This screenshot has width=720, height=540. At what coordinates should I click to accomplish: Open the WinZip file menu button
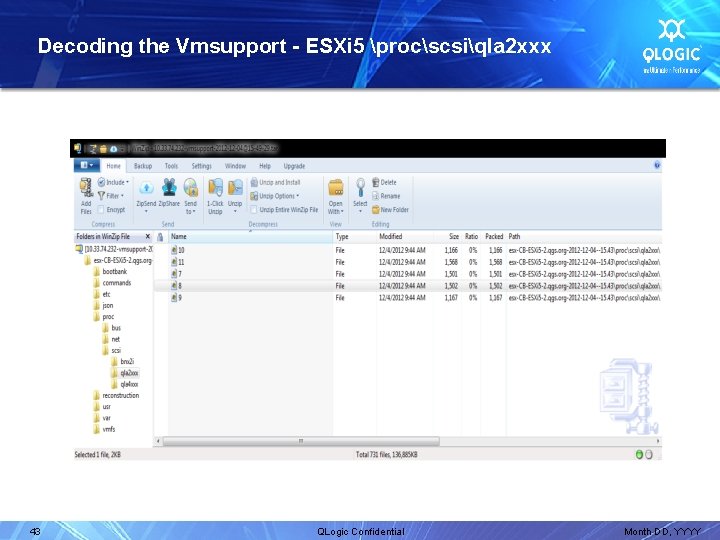[x=86, y=165]
